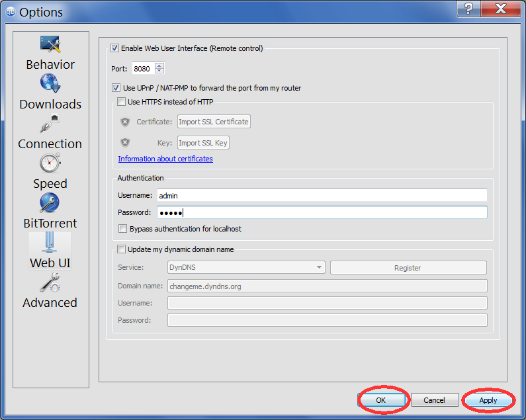Click the Key: label
Screen dimensions: 526x420
coord(165,143)
